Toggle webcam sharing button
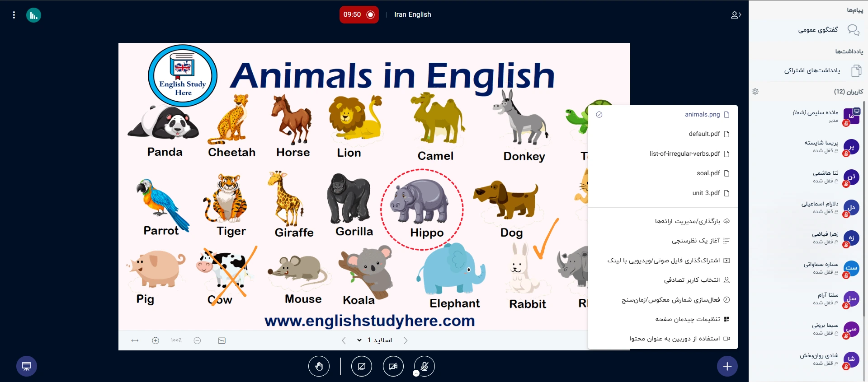The height and width of the screenshot is (382, 868). 393,366
